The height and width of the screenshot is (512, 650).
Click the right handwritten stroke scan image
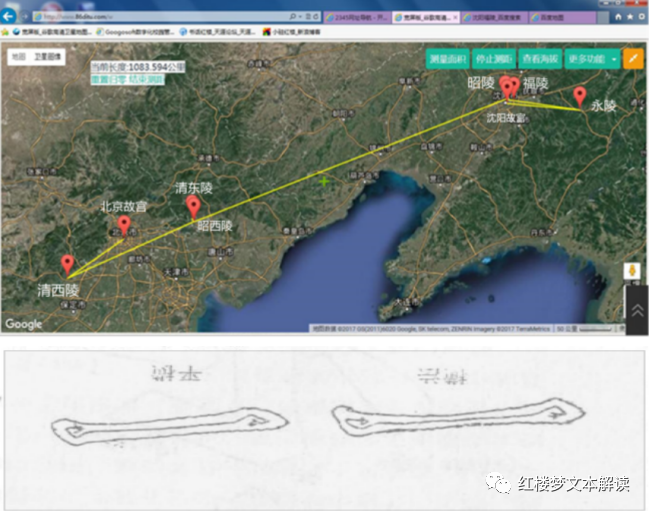[458, 417]
